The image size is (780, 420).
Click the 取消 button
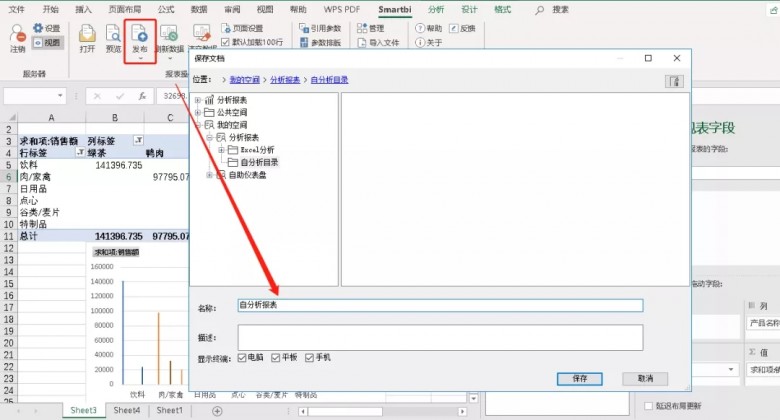645,379
